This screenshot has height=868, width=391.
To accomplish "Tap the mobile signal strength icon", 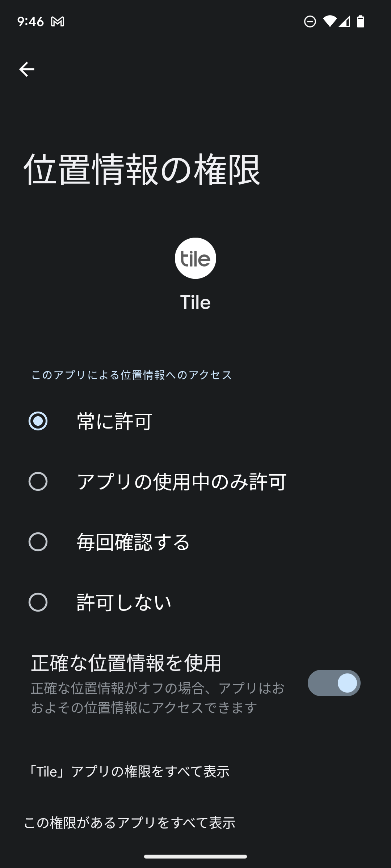I will pos(345,22).
